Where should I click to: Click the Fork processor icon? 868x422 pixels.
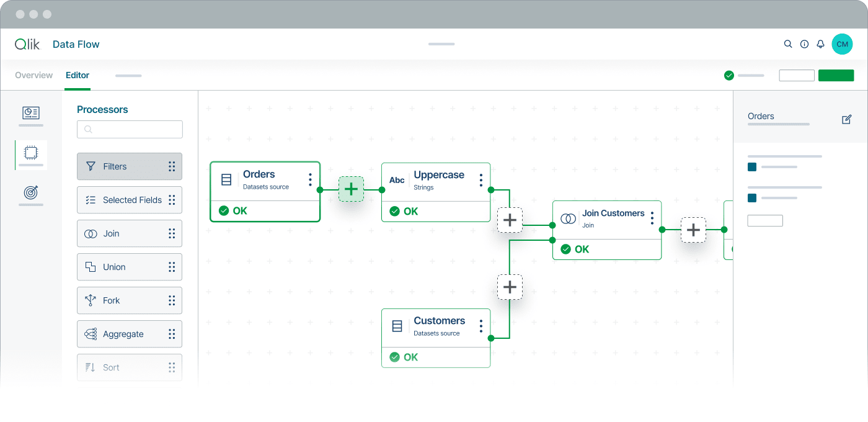(x=91, y=300)
